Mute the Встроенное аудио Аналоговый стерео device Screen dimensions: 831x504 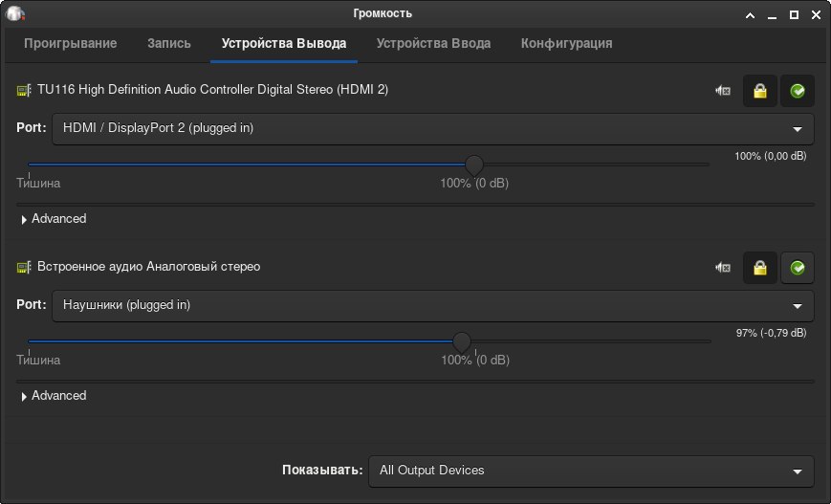[723, 268]
